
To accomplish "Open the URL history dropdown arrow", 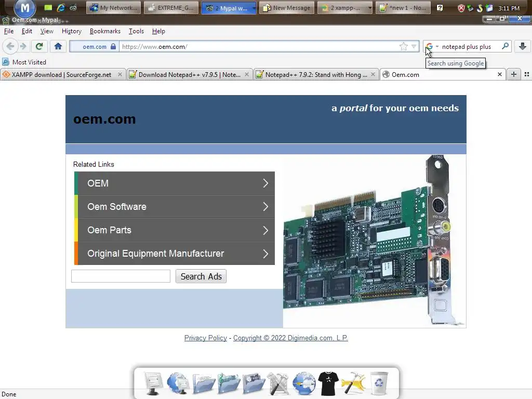I will tap(414, 46).
